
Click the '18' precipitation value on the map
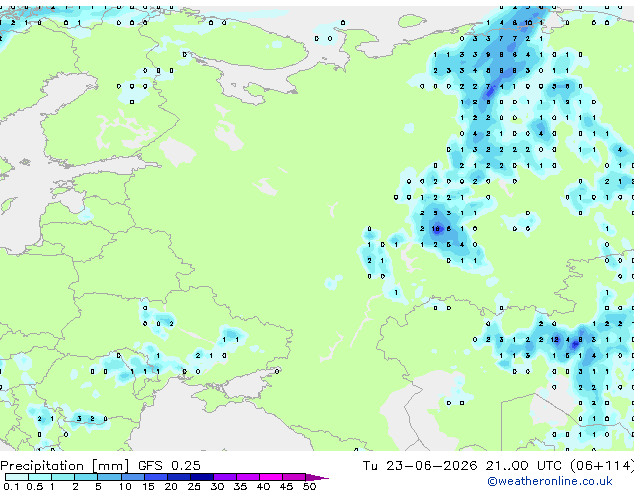point(435,229)
